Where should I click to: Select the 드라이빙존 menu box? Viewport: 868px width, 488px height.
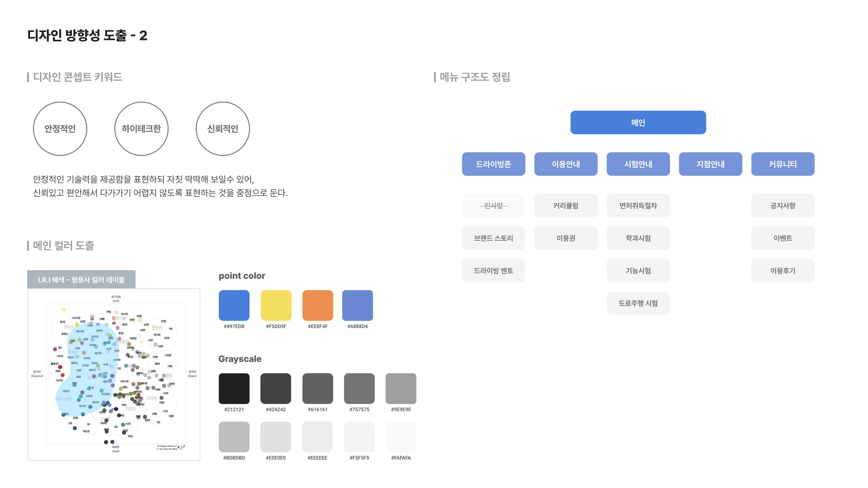493,164
